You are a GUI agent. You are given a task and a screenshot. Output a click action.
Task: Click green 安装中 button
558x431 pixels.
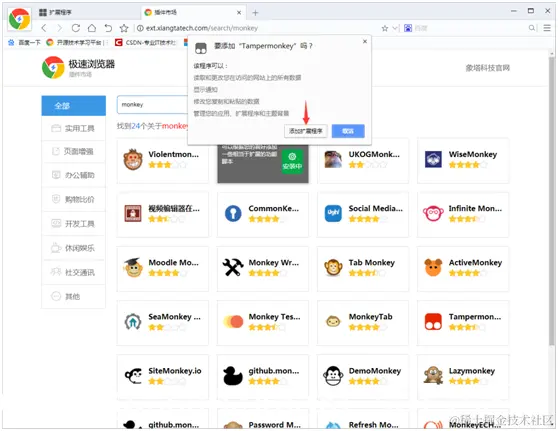click(x=292, y=162)
